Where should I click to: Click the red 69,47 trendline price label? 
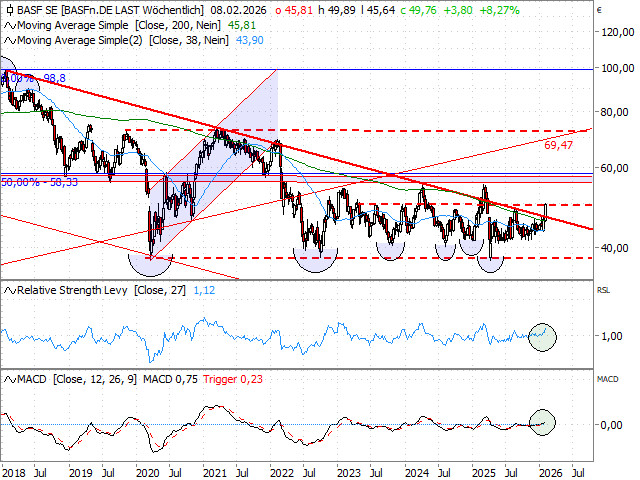point(558,145)
